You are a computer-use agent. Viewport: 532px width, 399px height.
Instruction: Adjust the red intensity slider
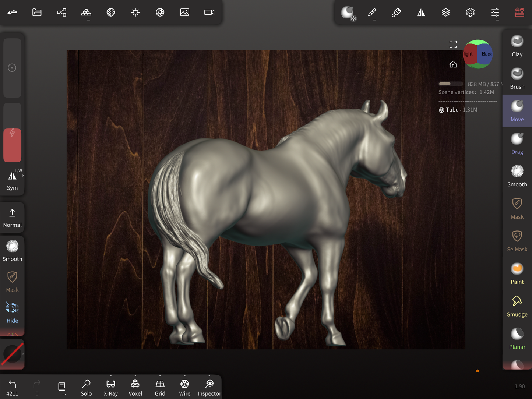click(12, 145)
